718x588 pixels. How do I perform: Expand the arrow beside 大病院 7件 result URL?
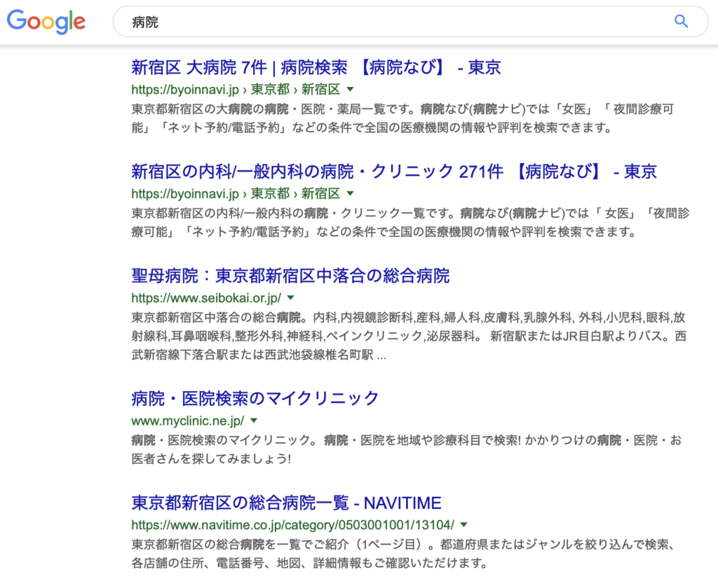click(351, 90)
